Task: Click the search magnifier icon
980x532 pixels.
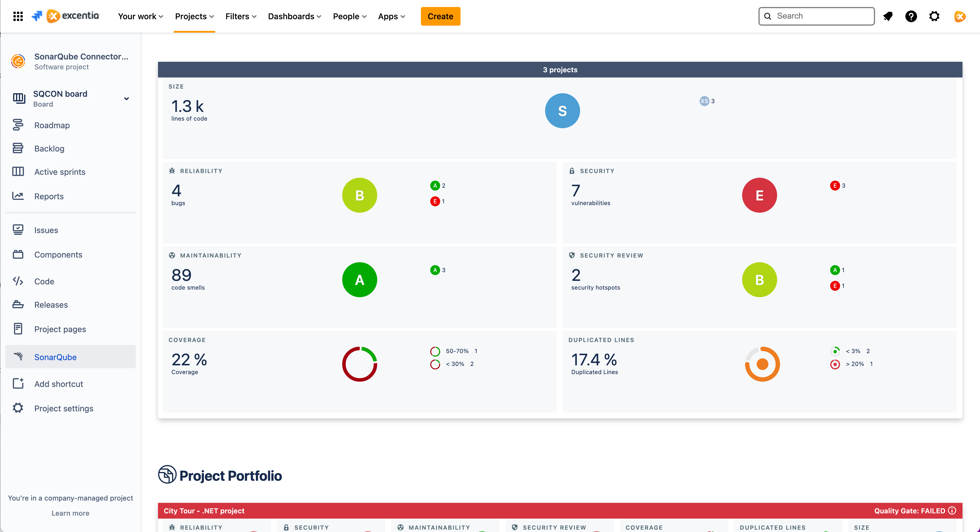Action: (768, 16)
